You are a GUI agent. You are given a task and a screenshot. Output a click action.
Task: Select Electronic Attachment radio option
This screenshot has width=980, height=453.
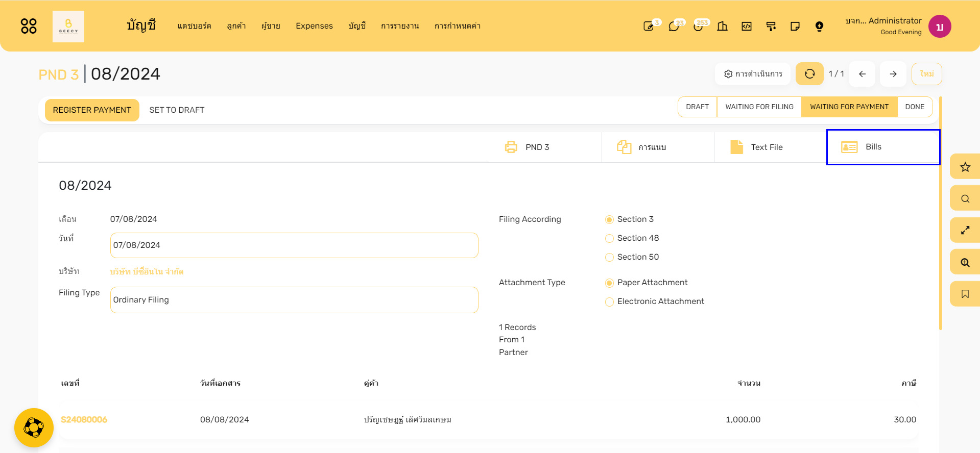609,301
